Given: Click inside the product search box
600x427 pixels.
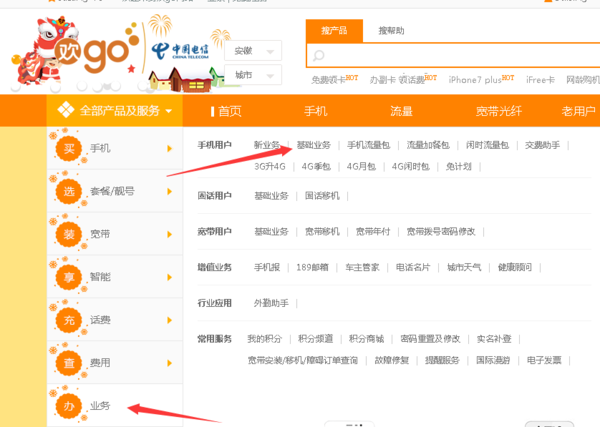Looking at the screenshot, I should click(453, 56).
